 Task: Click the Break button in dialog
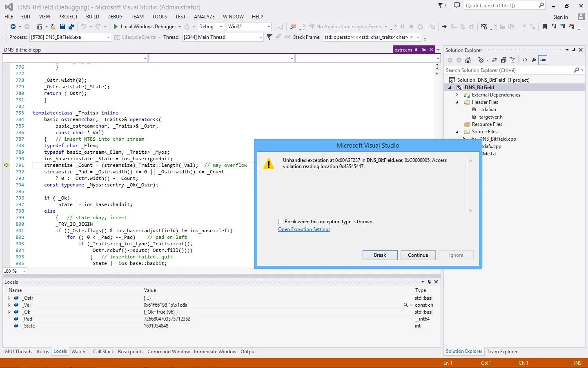[x=380, y=255]
